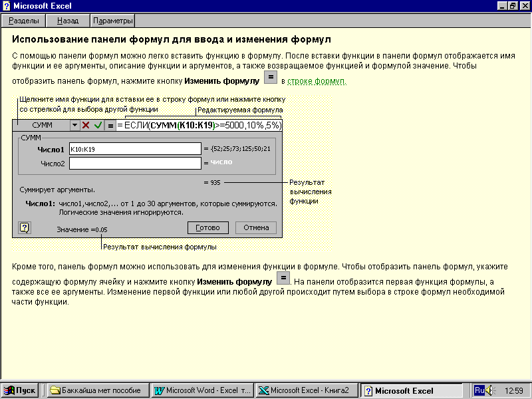Expand the СУММ function dropdown arrow
The width and height of the screenshot is (532, 399).
coord(74,125)
